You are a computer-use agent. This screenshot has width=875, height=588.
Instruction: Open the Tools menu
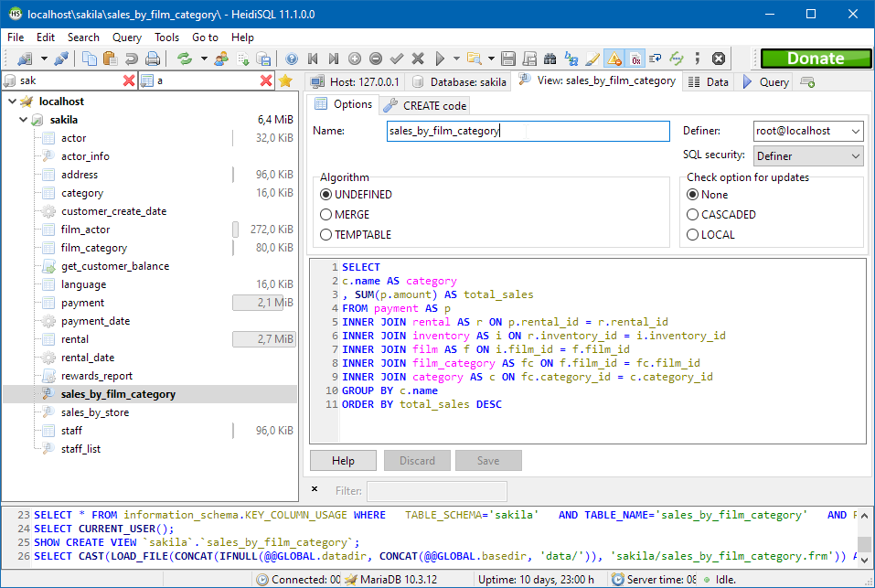pyautogui.click(x=166, y=37)
